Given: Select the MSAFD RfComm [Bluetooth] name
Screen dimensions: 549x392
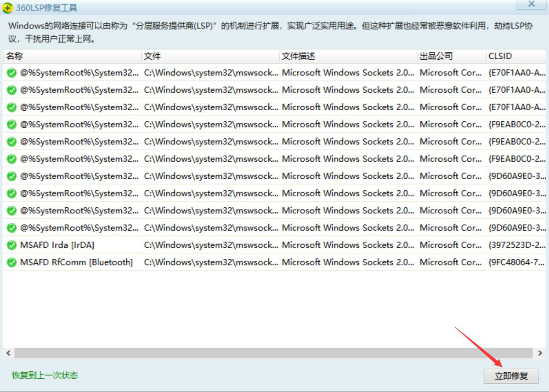Looking at the screenshot, I should (x=76, y=262).
